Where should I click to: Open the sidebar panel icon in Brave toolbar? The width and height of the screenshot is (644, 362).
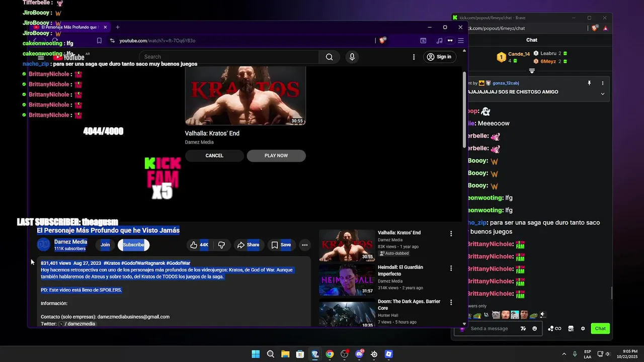[423, 41]
